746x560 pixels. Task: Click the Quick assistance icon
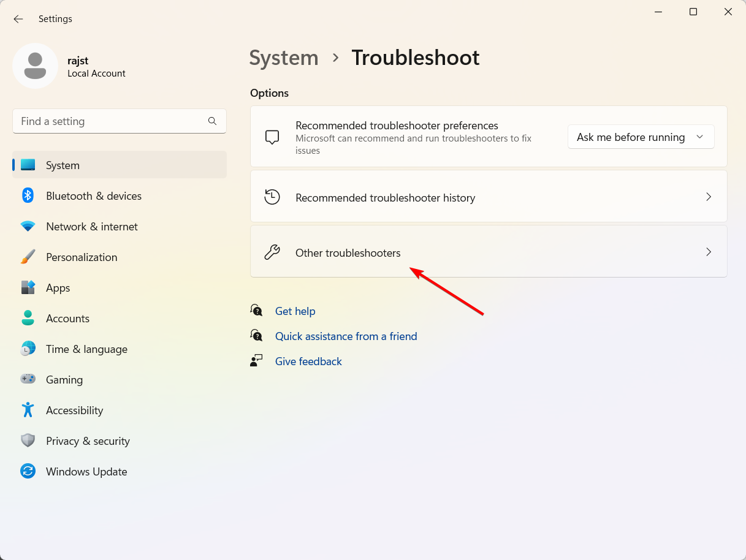click(257, 336)
